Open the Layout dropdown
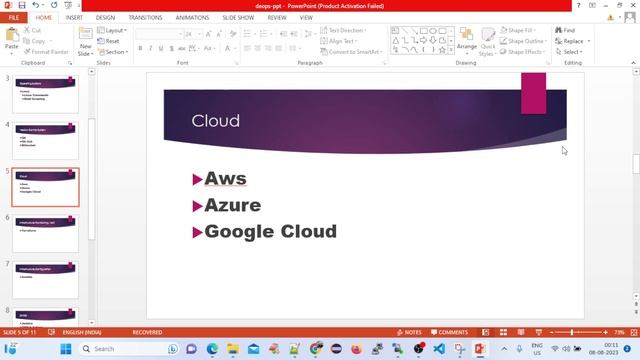The width and height of the screenshot is (640, 360). pyautogui.click(x=112, y=30)
